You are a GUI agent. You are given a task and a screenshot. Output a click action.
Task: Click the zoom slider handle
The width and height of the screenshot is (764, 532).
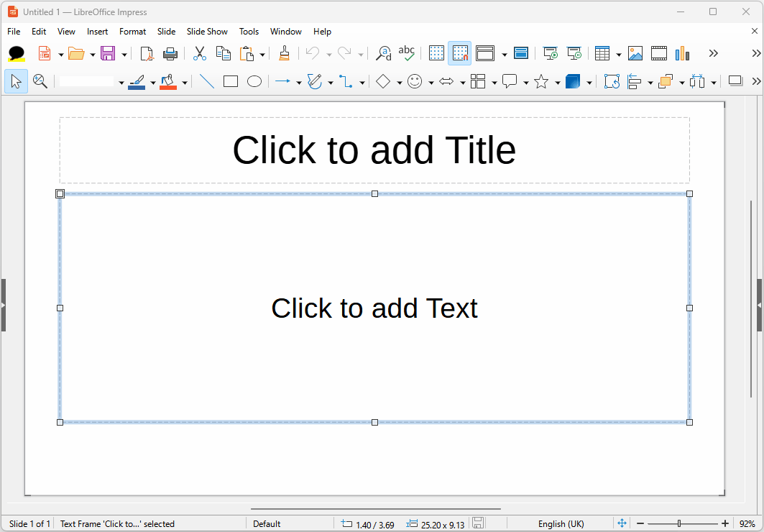click(x=679, y=523)
